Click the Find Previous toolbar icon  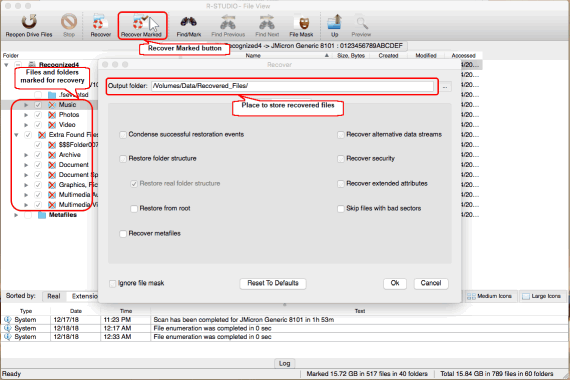click(228, 23)
